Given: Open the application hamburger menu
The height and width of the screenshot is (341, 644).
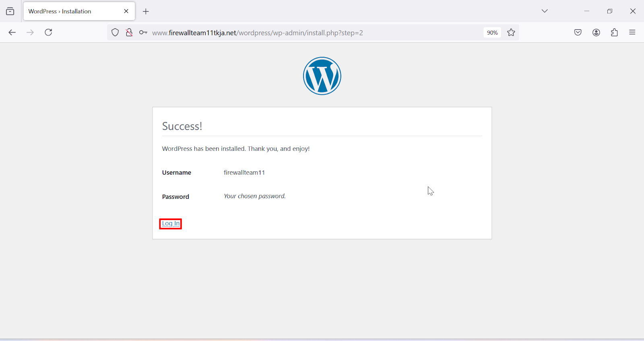Looking at the screenshot, I should pyautogui.click(x=632, y=32).
